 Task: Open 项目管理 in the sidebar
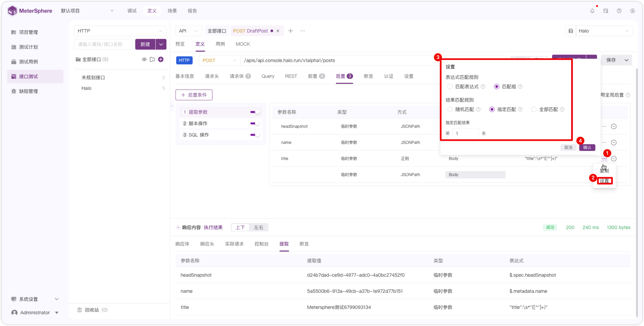point(29,32)
